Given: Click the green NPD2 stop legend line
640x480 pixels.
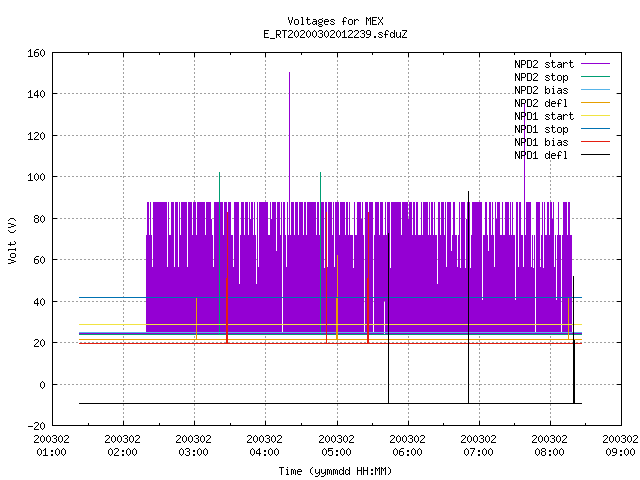Looking at the screenshot, I should tap(595, 76).
